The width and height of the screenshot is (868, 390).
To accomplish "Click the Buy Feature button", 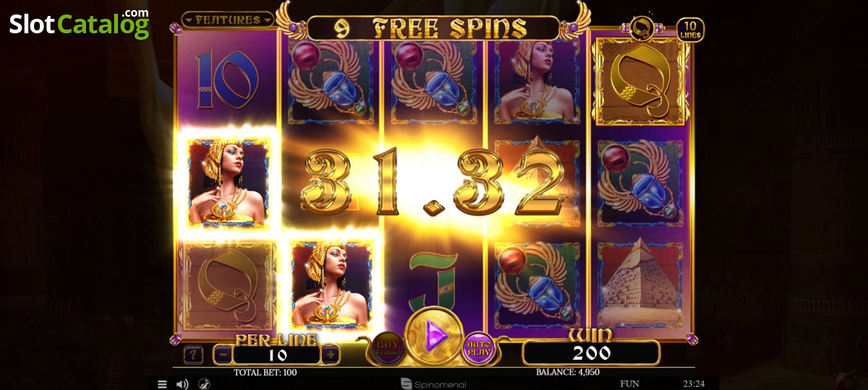I will 388,348.
